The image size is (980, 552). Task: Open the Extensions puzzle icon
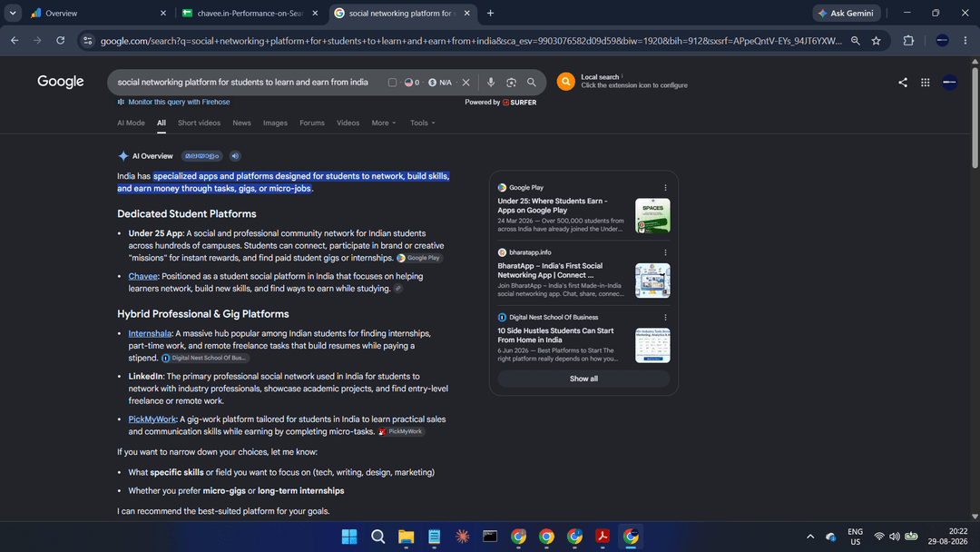click(908, 41)
